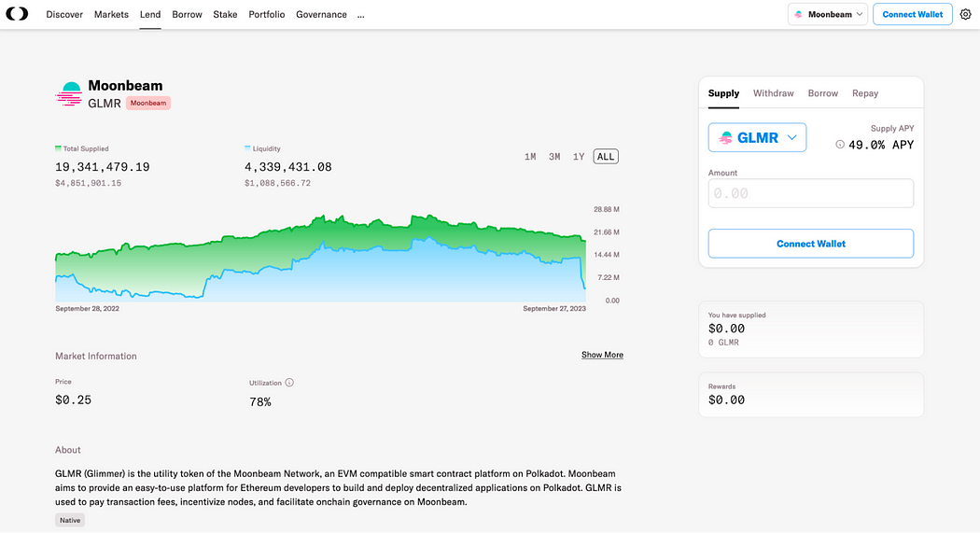Click the supply and liquidity chart area
The width and height of the screenshot is (980, 533).
tap(320, 258)
